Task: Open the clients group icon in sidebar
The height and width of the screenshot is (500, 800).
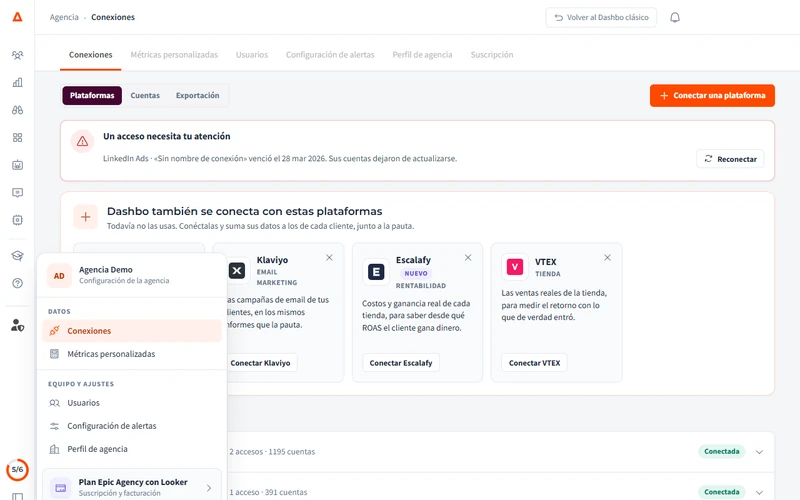Action: pyautogui.click(x=17, y=55)
